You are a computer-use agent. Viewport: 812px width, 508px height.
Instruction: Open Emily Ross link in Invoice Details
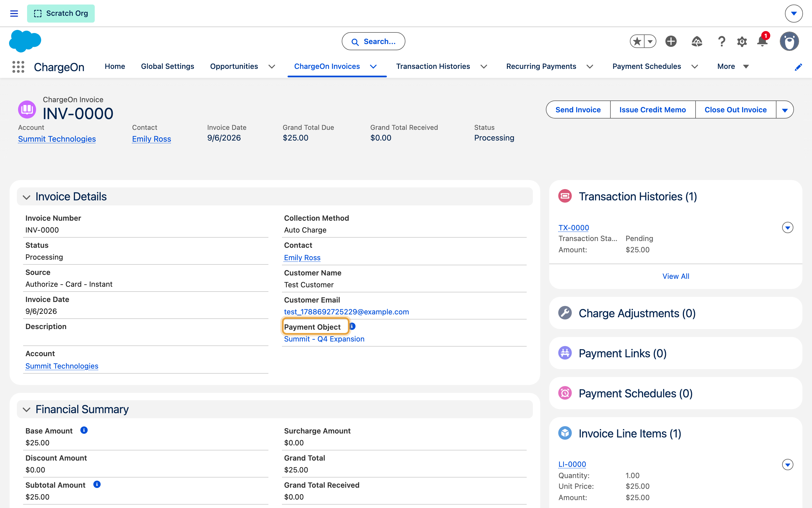(302, 258)
